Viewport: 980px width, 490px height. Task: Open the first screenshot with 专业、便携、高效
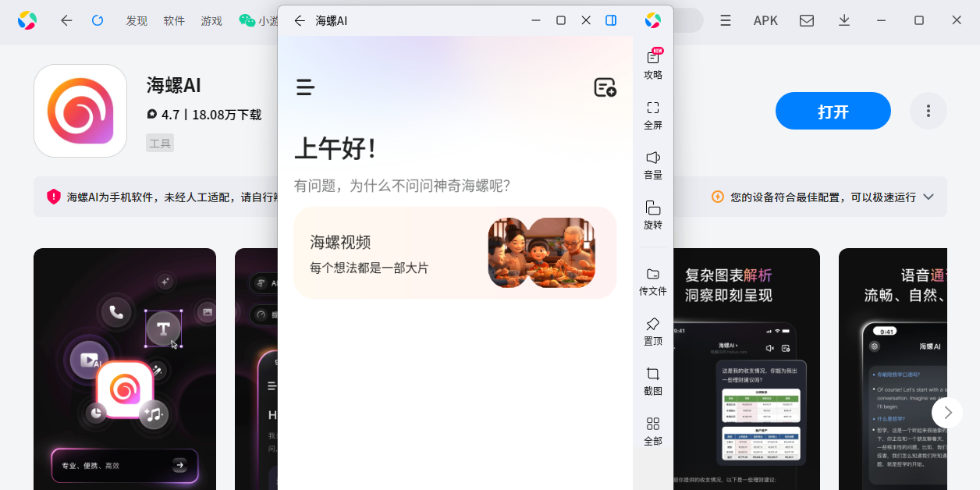(125, 369)
